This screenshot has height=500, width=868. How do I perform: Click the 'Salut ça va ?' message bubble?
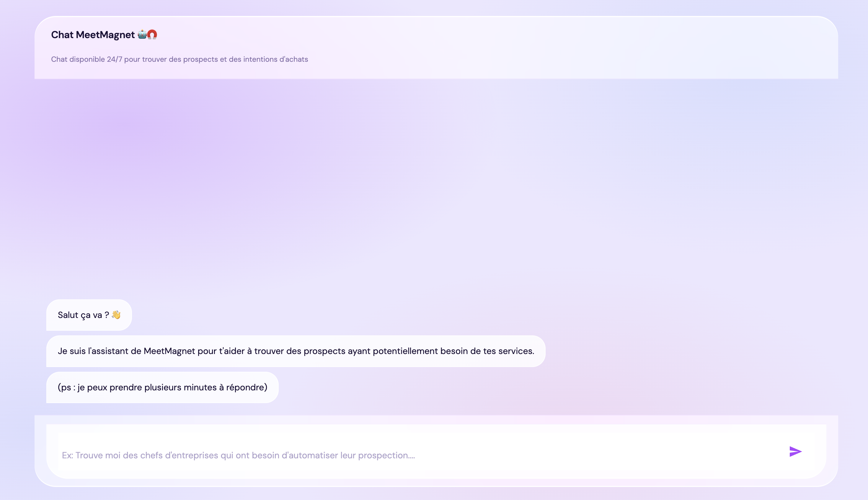[89, 314]
